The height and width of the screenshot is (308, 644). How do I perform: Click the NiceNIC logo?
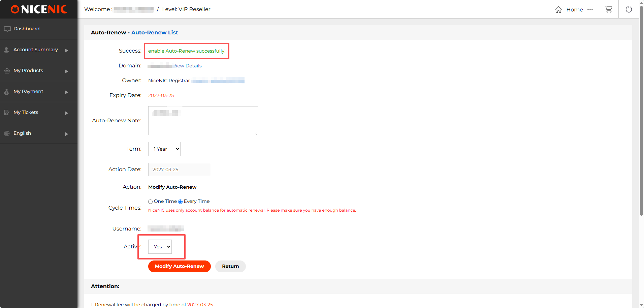click(39, 9)
